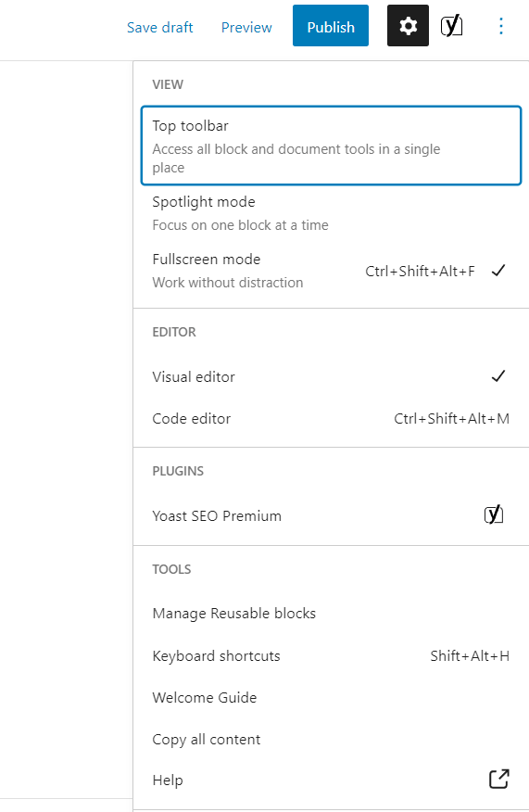Switch to the Code editor

coord(332,418)
